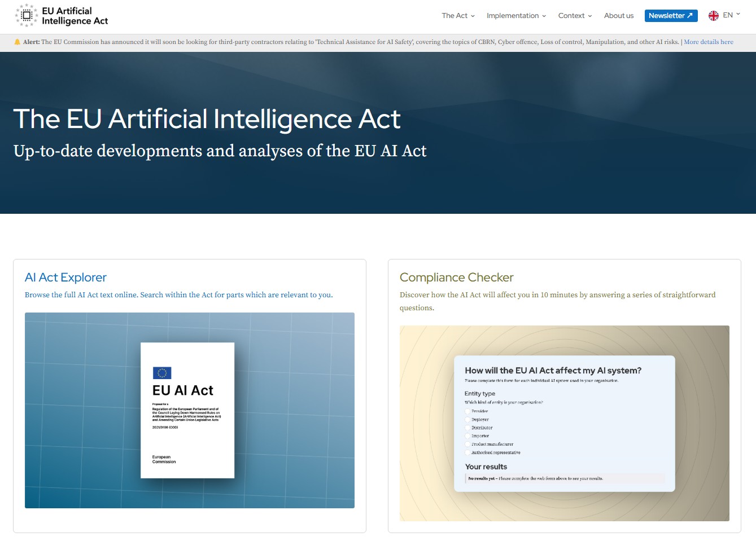Click the EU Artificial Intelligence Act logo icon
The width and height of the screenshot is (756, 541).
point(27,16)
